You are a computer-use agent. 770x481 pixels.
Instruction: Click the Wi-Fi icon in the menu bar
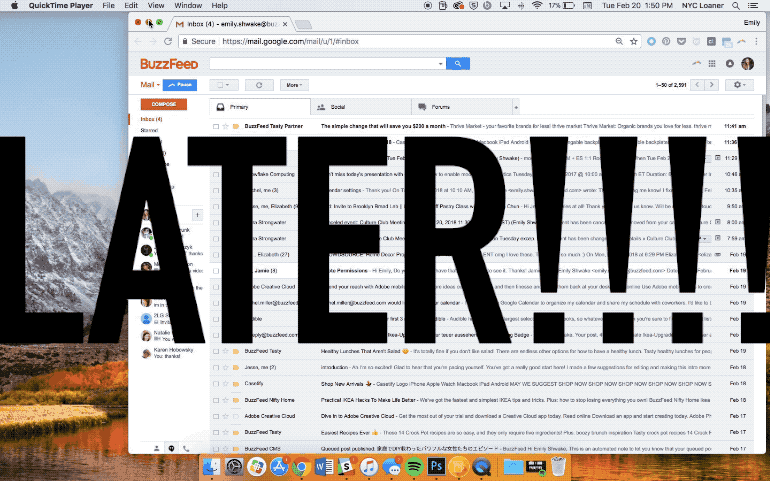click(537, 5)
